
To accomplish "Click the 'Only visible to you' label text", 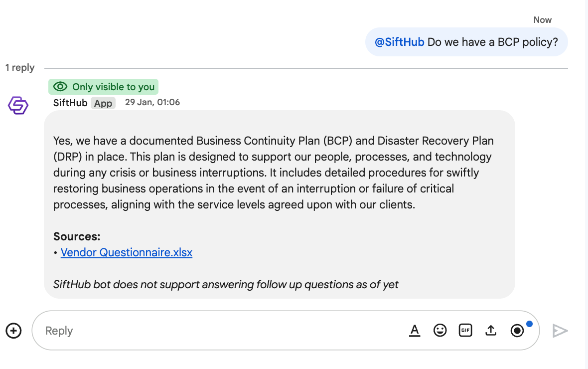I will [113, 87].
